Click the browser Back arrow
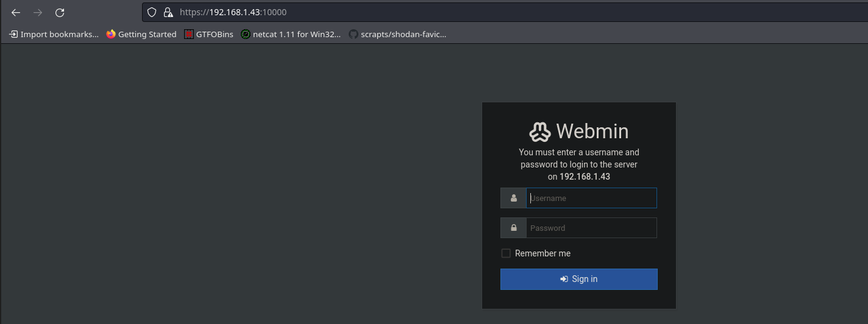 16,12
